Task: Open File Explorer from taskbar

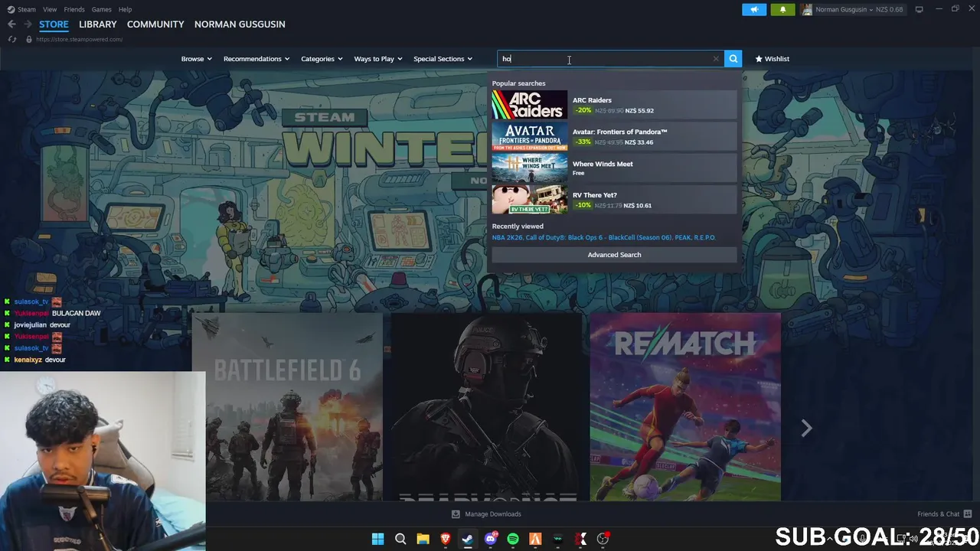Action: point(423,539)
